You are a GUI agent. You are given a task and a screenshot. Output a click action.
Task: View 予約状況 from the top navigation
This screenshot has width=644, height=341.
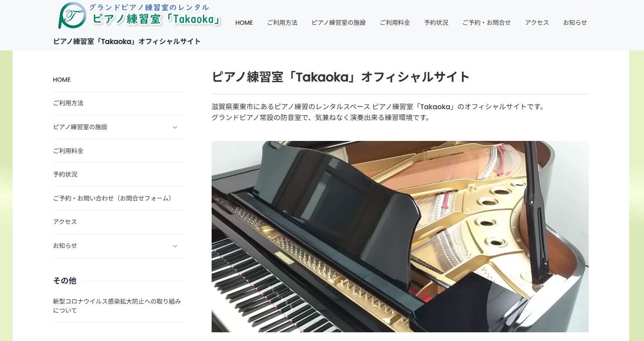[x=436, y=23]
